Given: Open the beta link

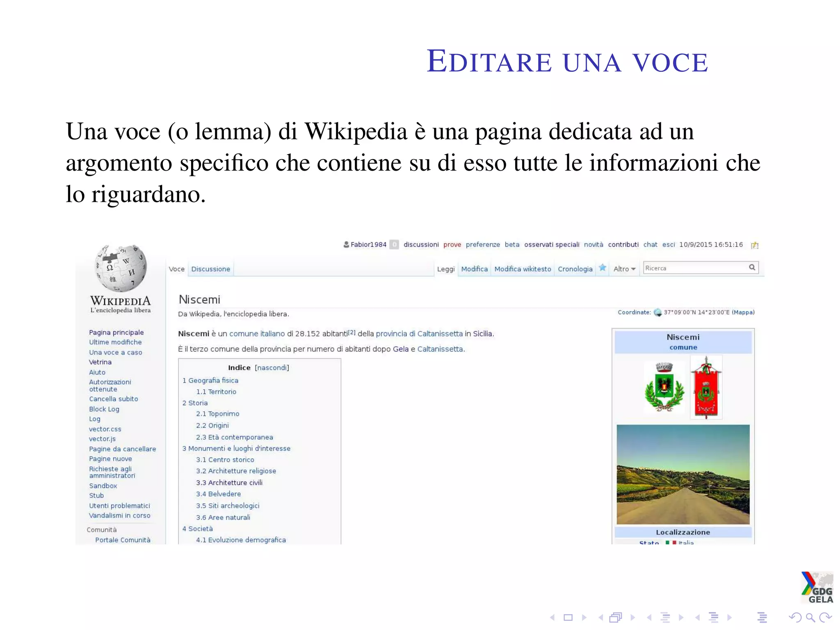Looking at the screenshot, I should pos(512,244).
